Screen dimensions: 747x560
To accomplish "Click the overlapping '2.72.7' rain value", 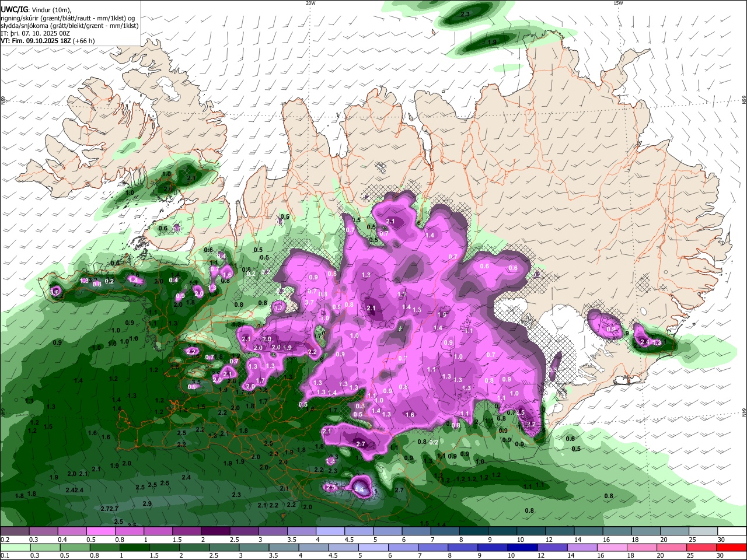I will coord(109,509).
